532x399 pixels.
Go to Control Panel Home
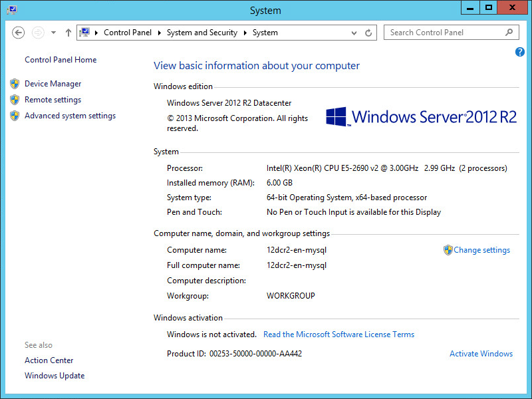point(61,60)
